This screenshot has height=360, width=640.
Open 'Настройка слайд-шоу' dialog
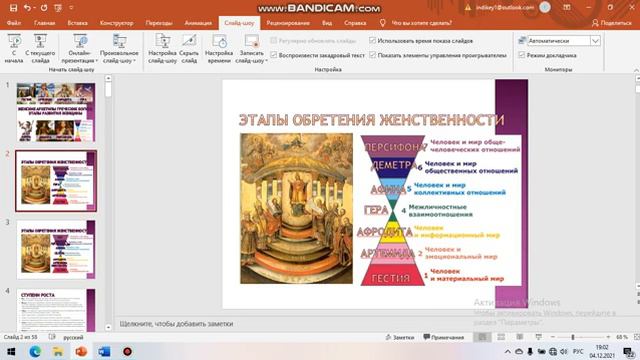point(162,48)
